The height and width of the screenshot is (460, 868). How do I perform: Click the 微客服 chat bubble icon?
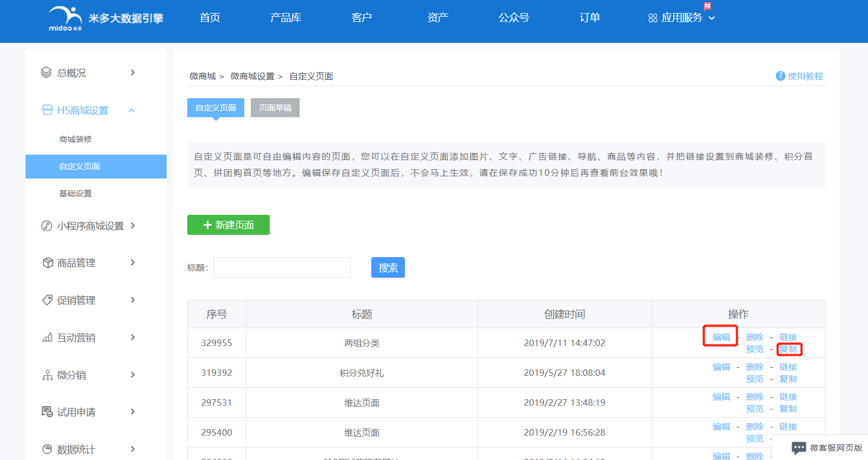(799, 448)
